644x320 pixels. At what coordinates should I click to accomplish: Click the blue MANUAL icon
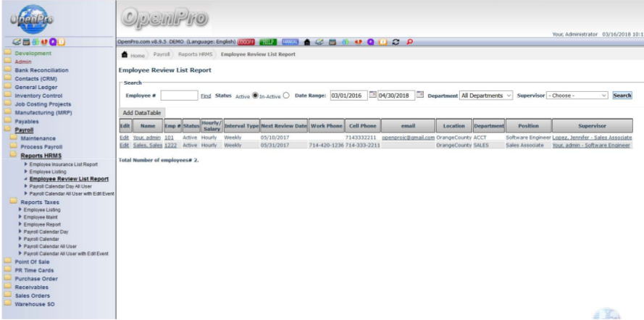[290, 42]
